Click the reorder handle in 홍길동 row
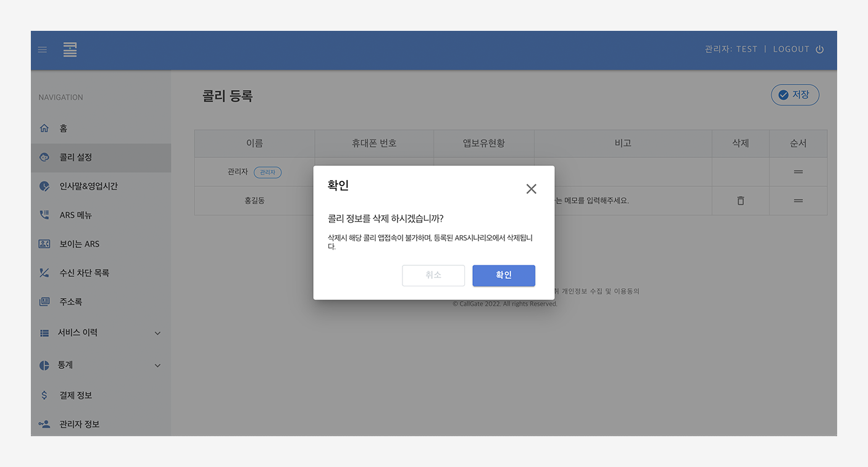This screenshot has height=467, width=868. (798, 200)
